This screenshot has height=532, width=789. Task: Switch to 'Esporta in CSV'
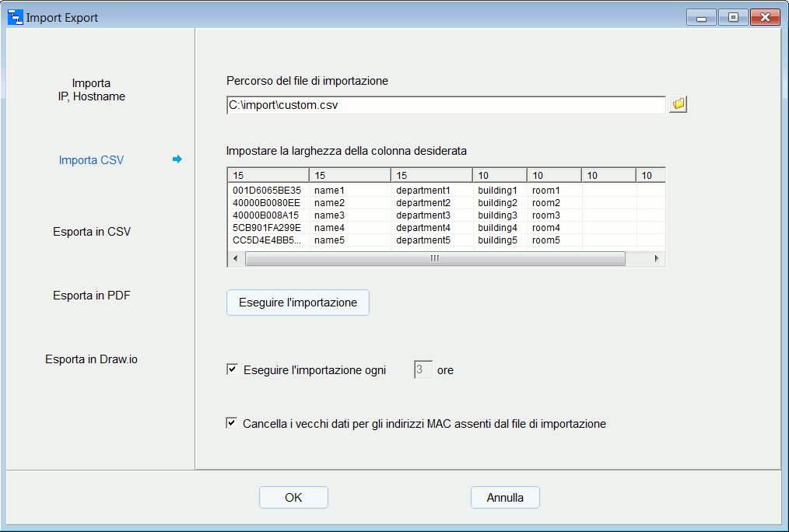pos(91,232)
